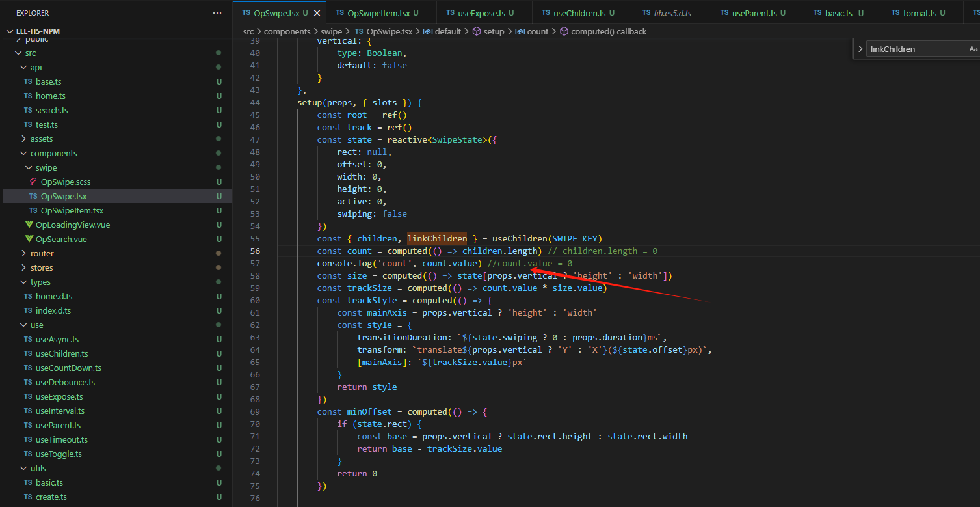
Task: Click the swipe breadcrumb in path bar
Action: tap(331, 31)
